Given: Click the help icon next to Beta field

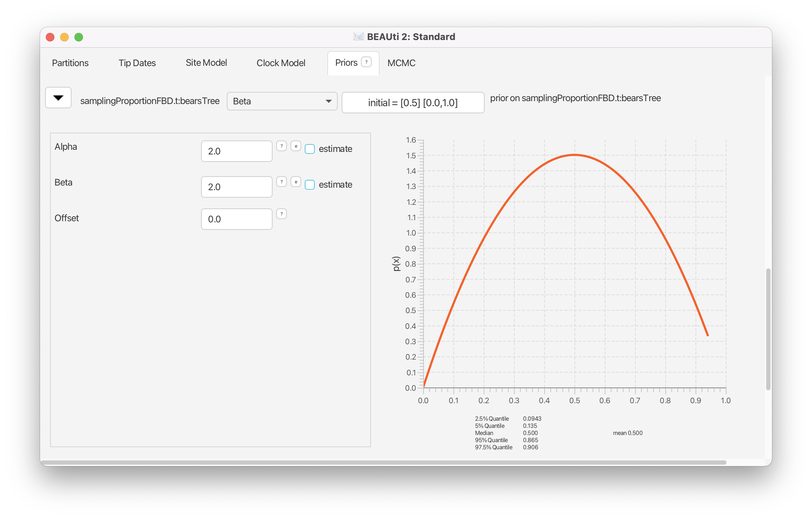Looking at the screenshot, I should (282, 182).
